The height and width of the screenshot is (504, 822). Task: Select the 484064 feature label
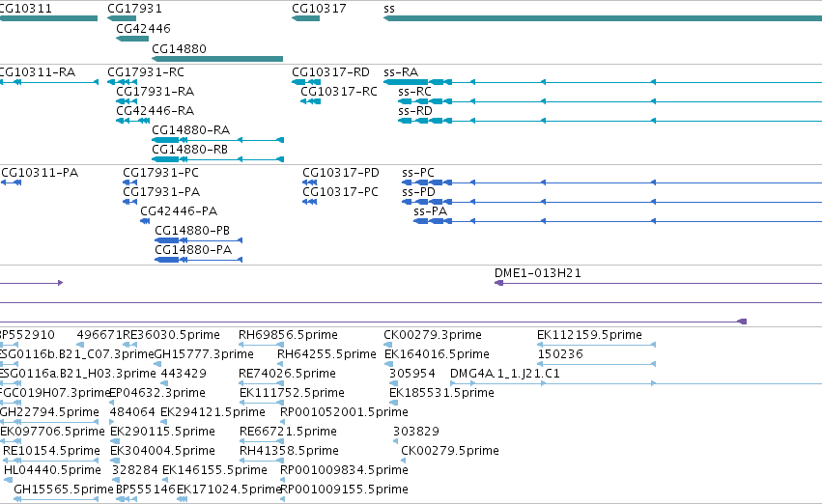click(132, 412)
